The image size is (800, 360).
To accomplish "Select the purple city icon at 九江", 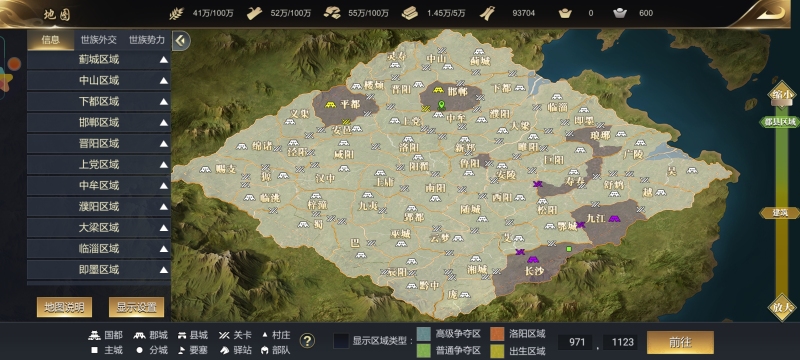I will (x=614, y=218).
